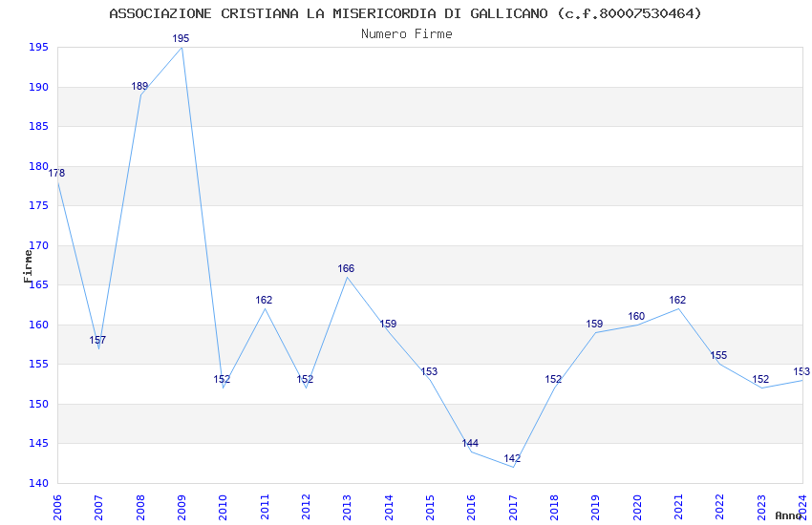Viewport: 812px width, 525px height.
Task: Click the x-axis year 2015
Action: pos(430,508)
